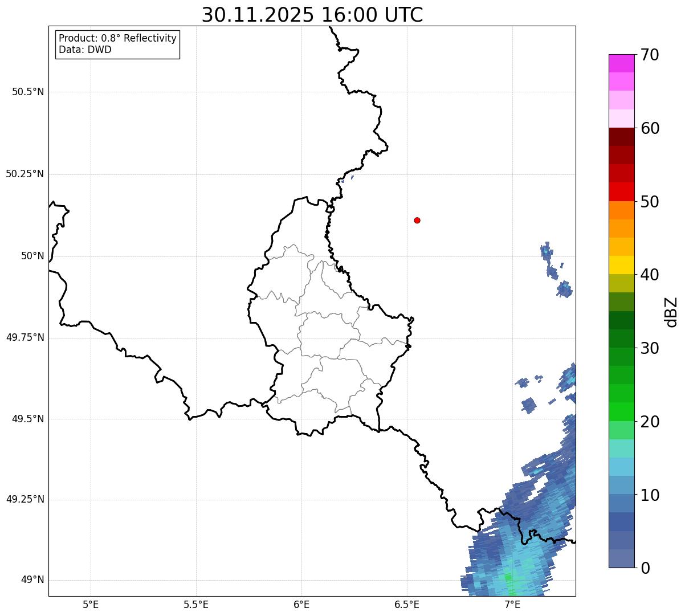Click the colorbar tick label 40
The height and width of the screenshot is (616, 685).
point(650,275)
